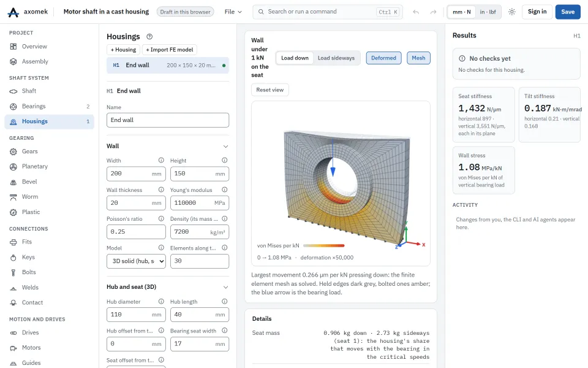The image size is (588, 368).
Task: Click the Bearing seat width info icon
Action: [225, 331]
